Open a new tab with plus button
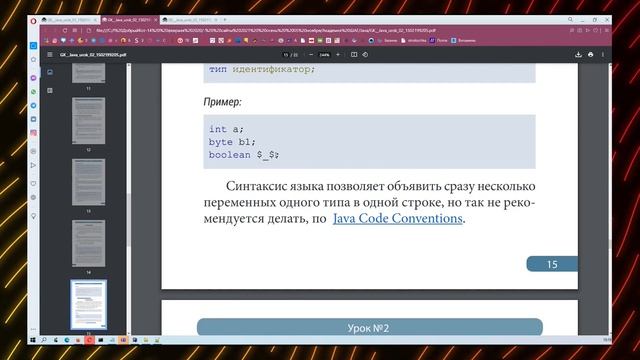 225,20
